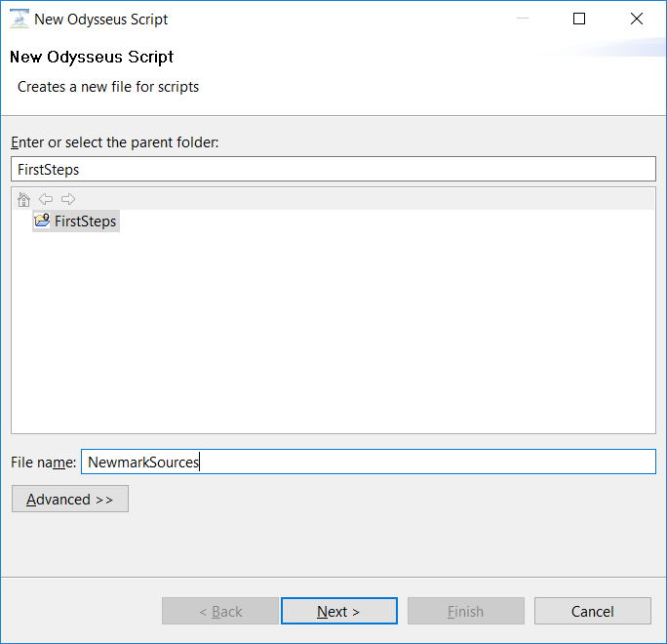This screenshot has height=644, width=667.
Task: Click "Creates a new file for scripts" description
Action: (108, 87)
